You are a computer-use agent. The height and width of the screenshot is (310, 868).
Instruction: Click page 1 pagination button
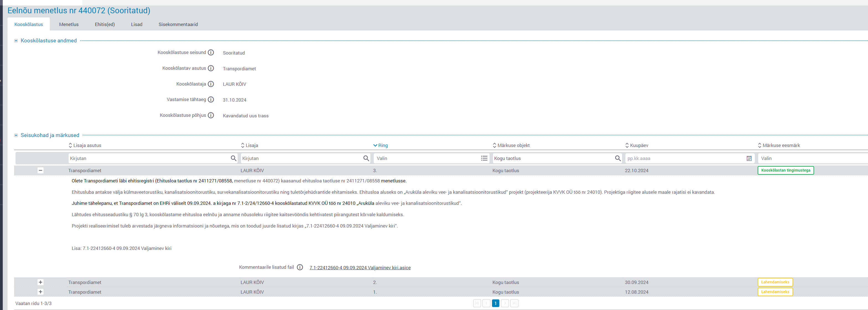(495, 303)
